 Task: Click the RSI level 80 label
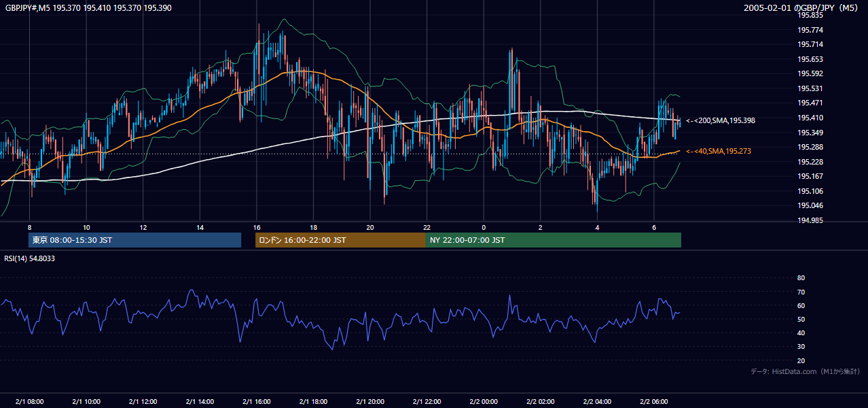click(x=801, y=278)
